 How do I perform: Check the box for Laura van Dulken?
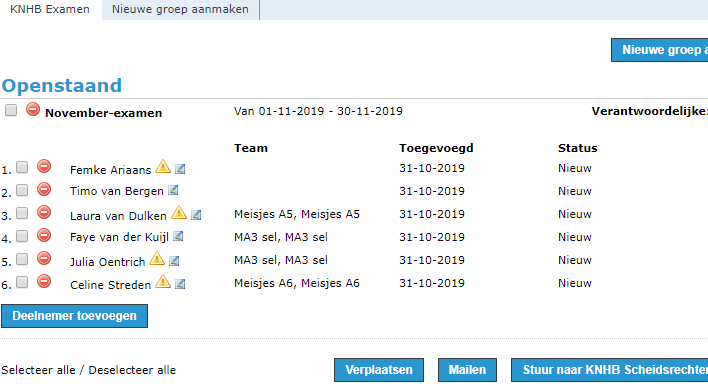[x=22, y=213]
